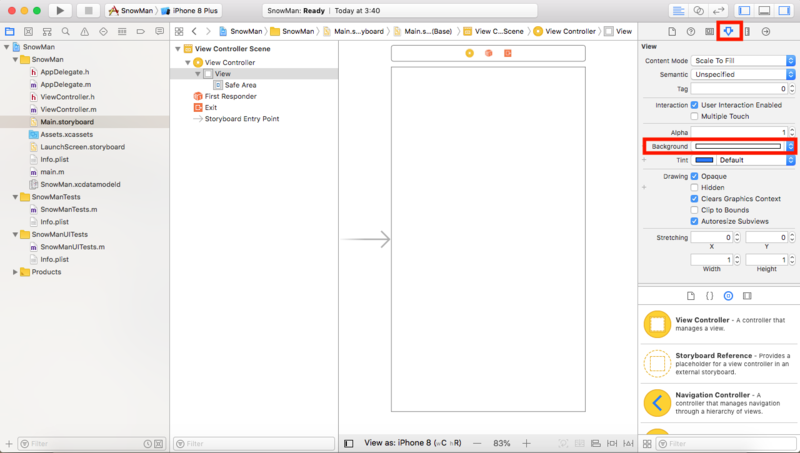This screenshot has width=800, height=453.
Task: Collapse the SnowManUITests folder
Action: tap(15, 235)
